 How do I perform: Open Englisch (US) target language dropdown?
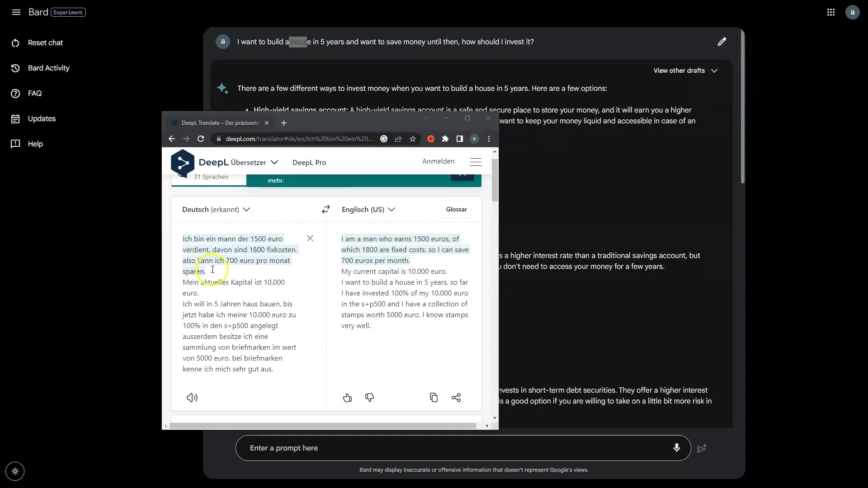(x=368, y=209)
